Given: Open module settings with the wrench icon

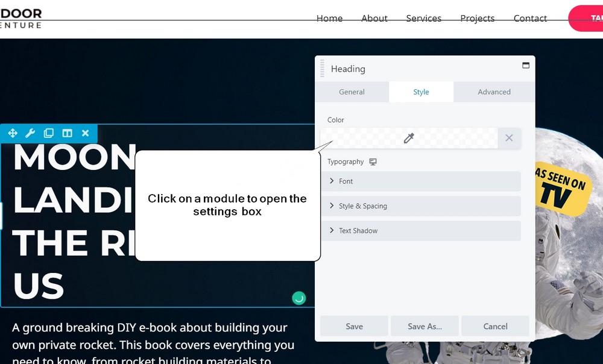Looking at the screenshot, I should point(30,133).
